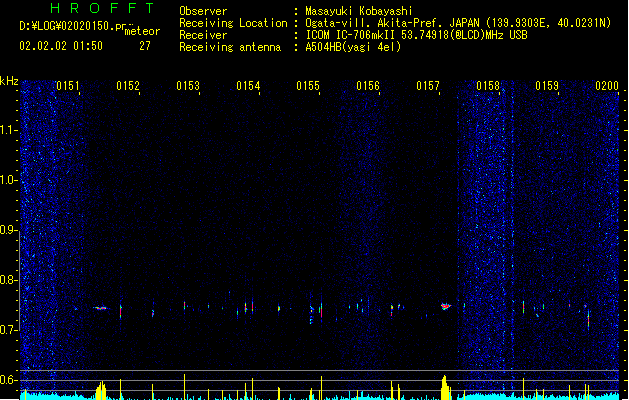Click the meteor count value 27
This screenshot has width=629, height=400.
click(145, 46)
